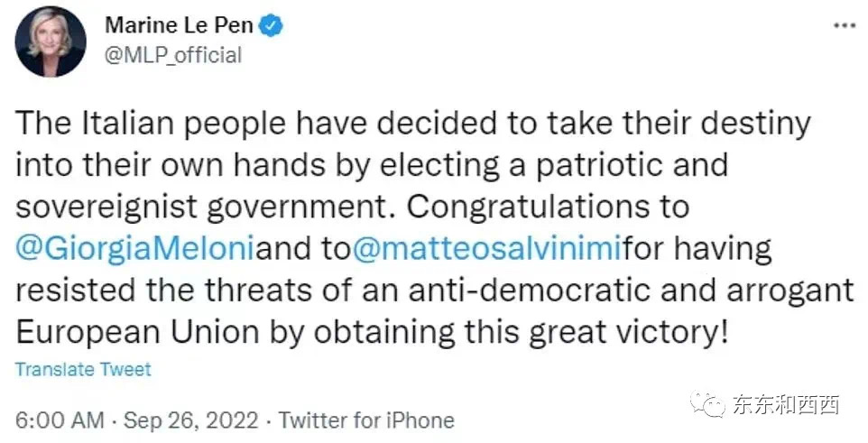Click the Twitter for iPhone source label
This screenshot has height=443, width=868.
[365, 420]
